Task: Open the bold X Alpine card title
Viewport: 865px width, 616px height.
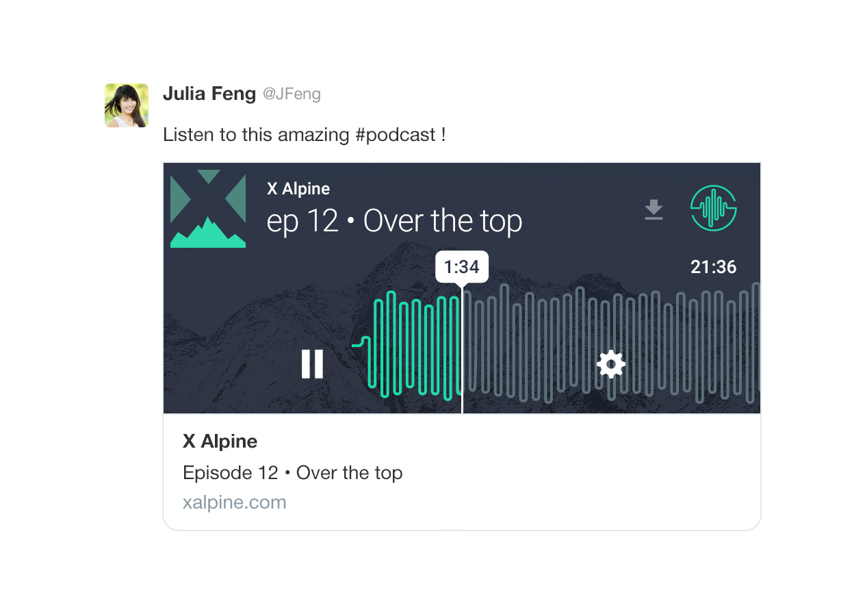Action: pos(220,441)
